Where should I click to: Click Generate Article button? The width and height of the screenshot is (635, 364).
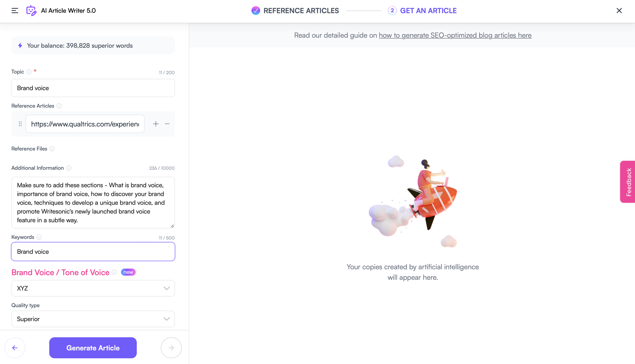pyautogui.click(x=93, y=347)
